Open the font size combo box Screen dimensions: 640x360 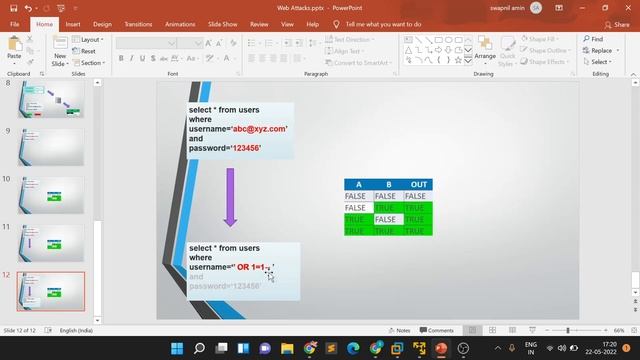point(190,43)
